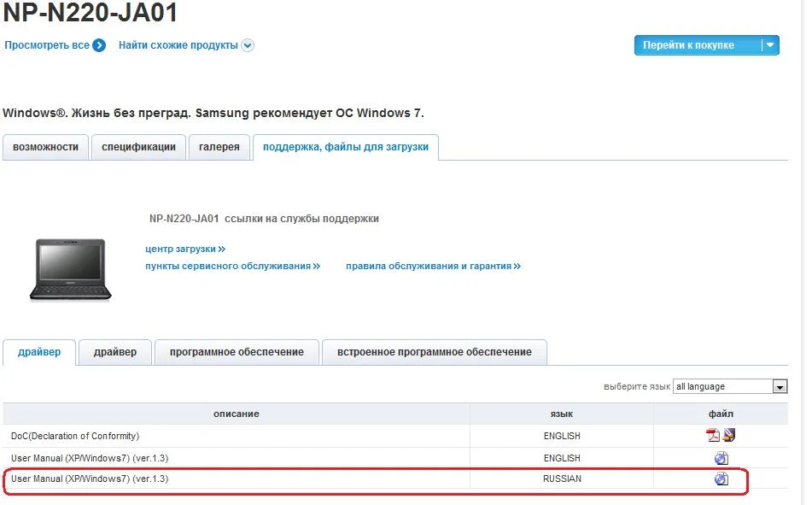Screen dimensions: 812x505
Task: Click User Manual row with RUSSIAN language
Action: [395, 479]
